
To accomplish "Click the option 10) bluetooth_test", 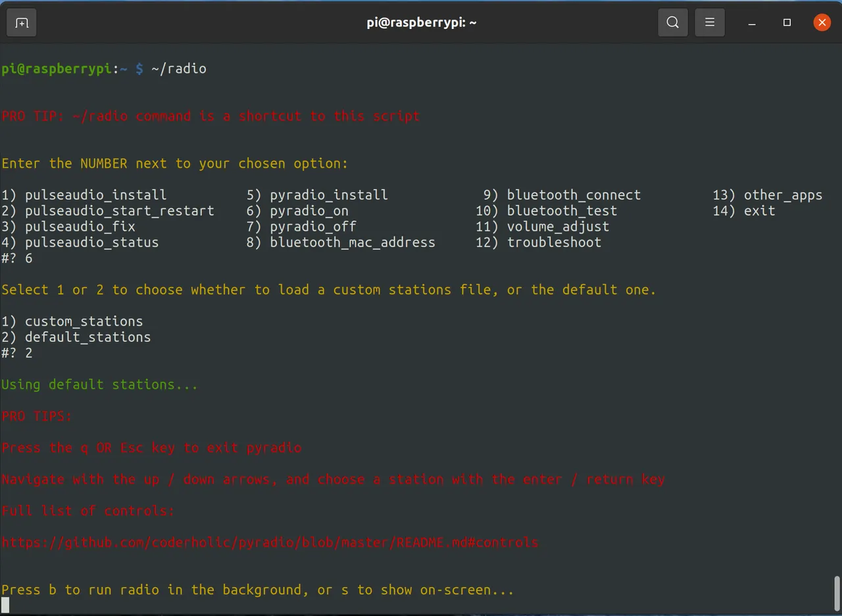I will (546, 211).
